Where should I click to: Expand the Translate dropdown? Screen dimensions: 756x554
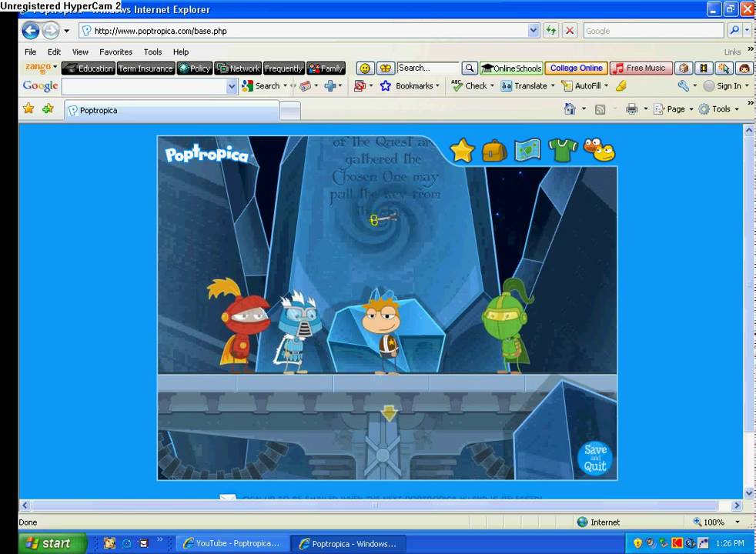tap(553, 85)
